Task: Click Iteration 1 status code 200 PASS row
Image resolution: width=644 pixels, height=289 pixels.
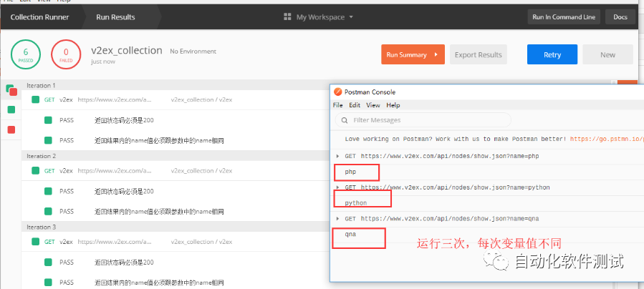Action: 175,120
